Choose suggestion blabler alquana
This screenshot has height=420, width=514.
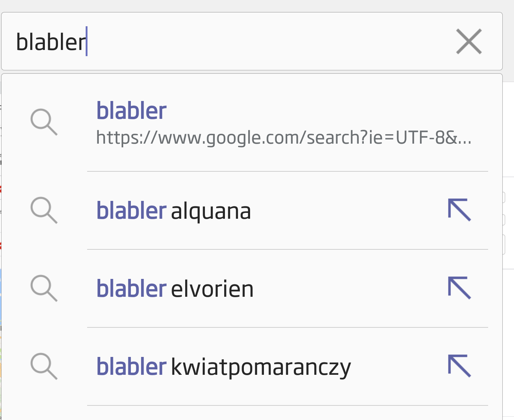tap(252, 210)
